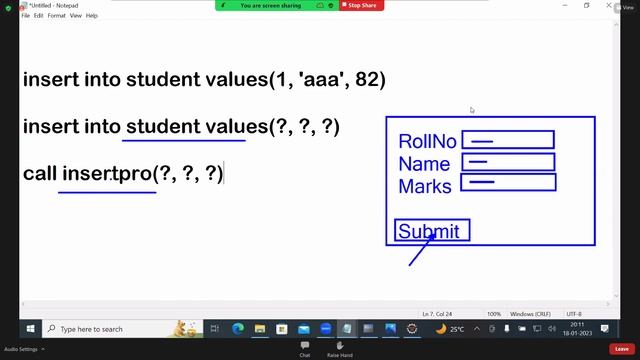Viewport: 640px width, 360px height.
Task: Open File Explorer from the taskbar
Action: pos(260,329)
